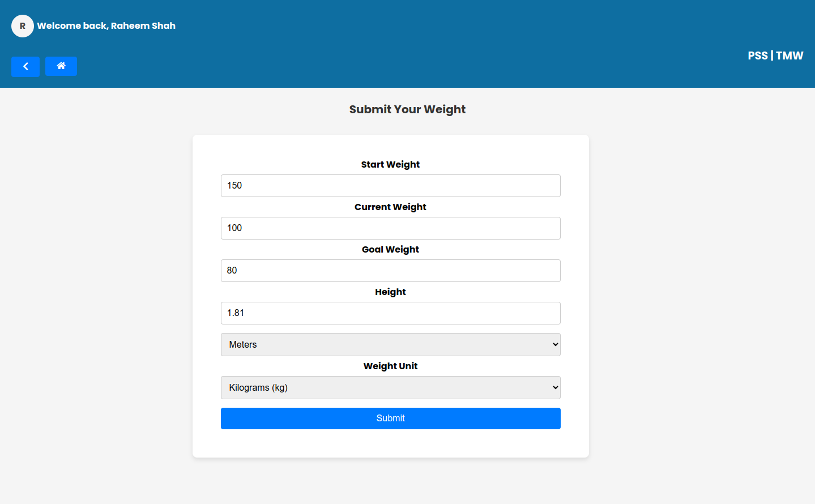This screenshot has width=815, height=504.
Task: Click the chevron arrow on Kilograms select
Action: coord(555,387)
